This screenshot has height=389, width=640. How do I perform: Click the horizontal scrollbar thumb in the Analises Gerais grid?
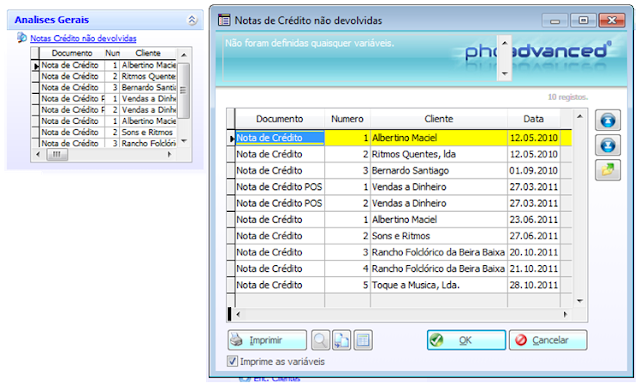click(57, 154)
